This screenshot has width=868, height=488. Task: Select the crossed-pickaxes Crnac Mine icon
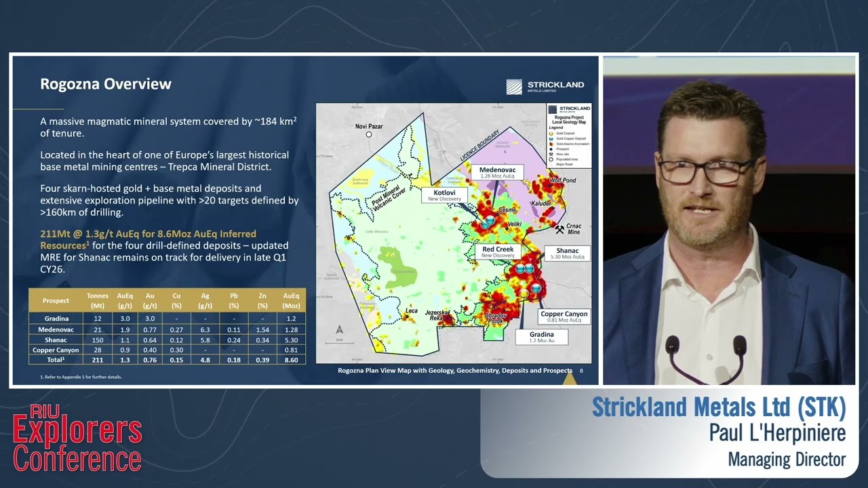point(559,230)
